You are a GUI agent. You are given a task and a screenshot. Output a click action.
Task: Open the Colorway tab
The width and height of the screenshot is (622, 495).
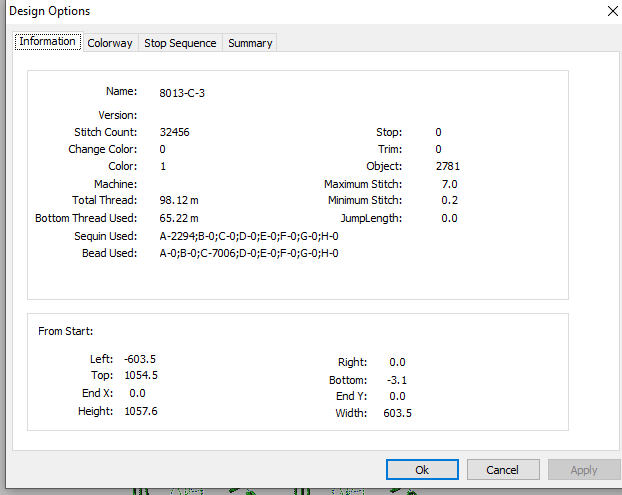click(110, 43)
